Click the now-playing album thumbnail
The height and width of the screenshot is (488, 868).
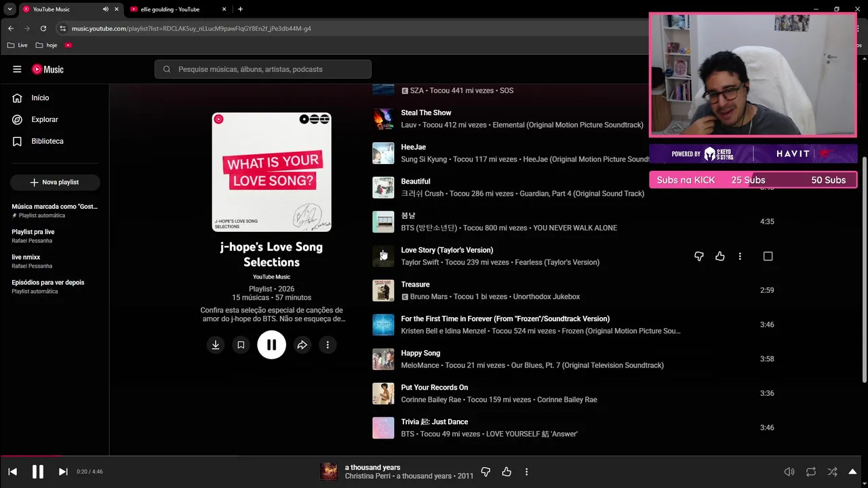[329, 472]
